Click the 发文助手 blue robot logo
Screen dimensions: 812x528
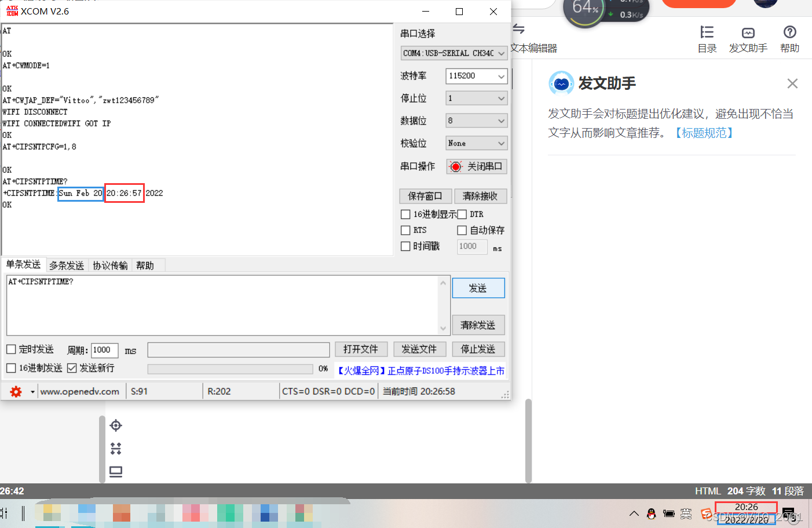point(561,83)
